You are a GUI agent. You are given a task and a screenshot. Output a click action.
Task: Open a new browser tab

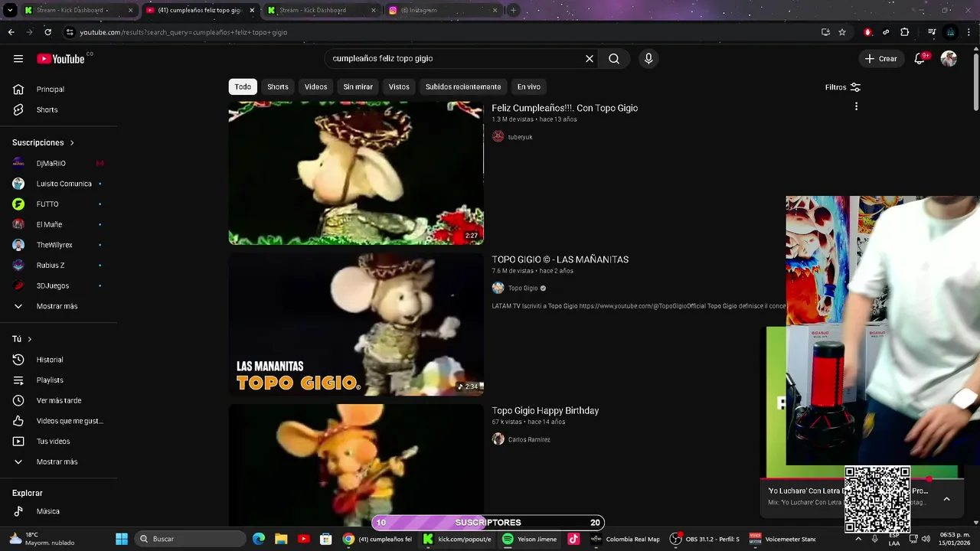513,10
